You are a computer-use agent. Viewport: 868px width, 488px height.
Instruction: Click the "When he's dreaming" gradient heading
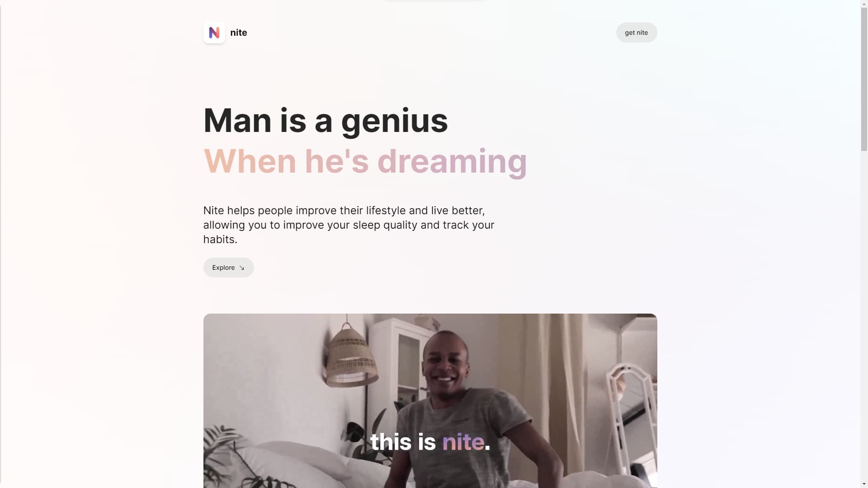click(x=365, y=161)
